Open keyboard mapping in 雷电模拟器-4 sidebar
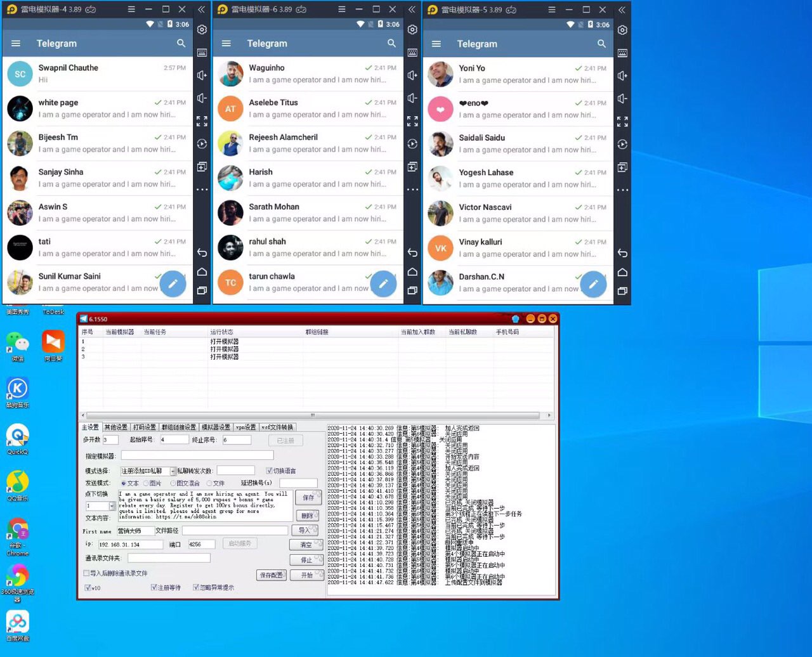This screenshot has width=812, height=657. 202,53
